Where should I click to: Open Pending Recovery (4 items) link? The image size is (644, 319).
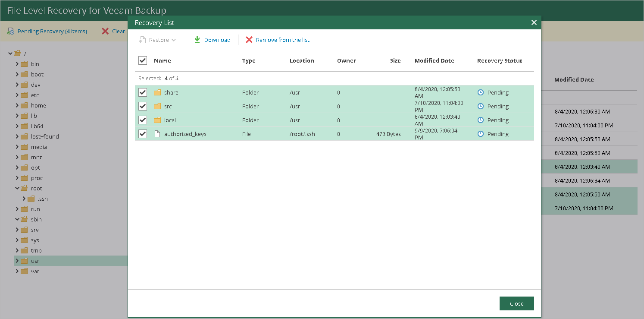point(52,32)
